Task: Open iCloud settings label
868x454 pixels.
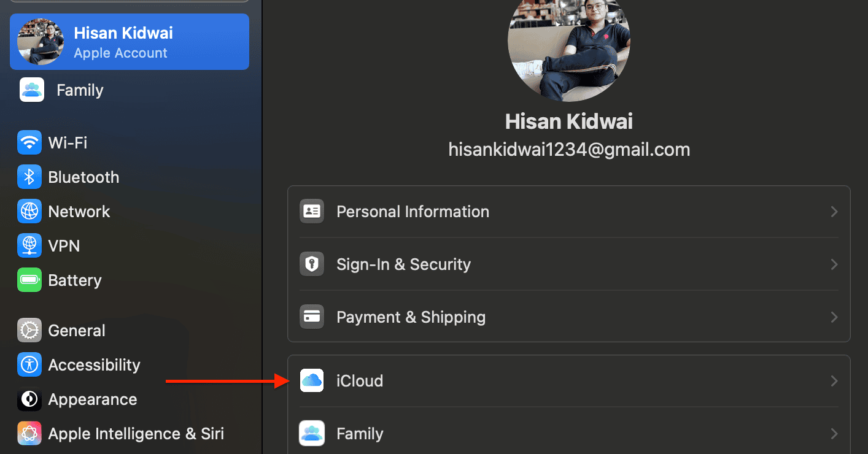Action: coord(360,381)
